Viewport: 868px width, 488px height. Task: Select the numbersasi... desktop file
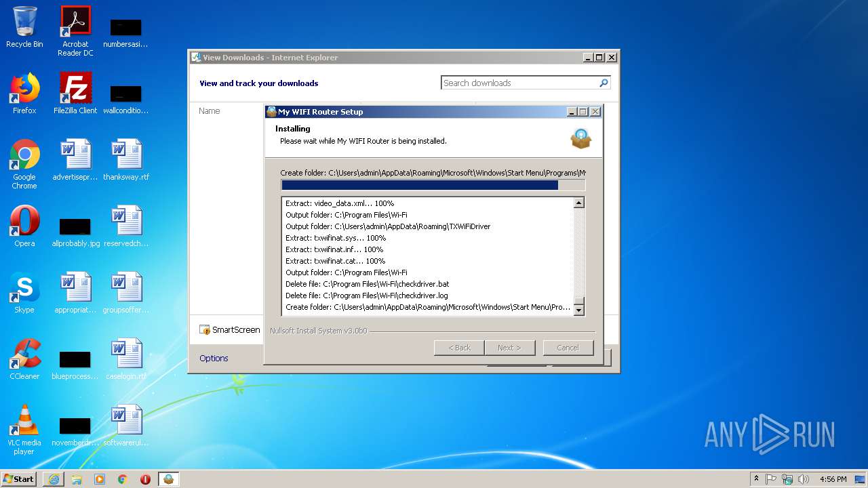point(126,33)
